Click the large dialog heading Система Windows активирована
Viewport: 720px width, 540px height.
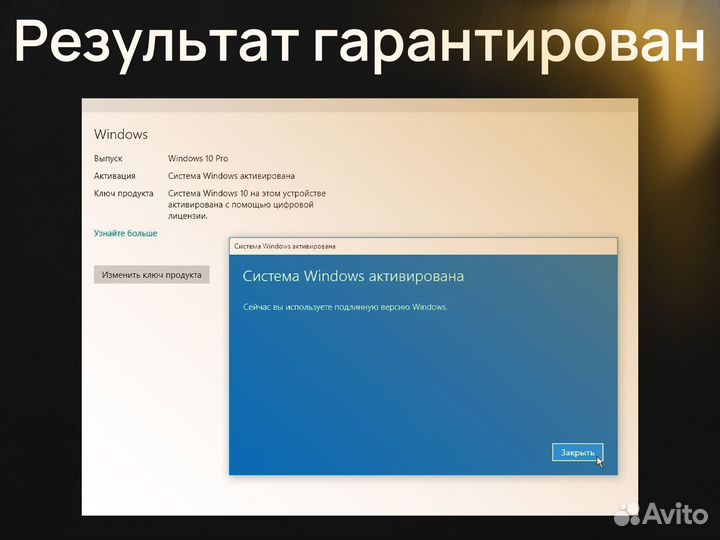353,276
